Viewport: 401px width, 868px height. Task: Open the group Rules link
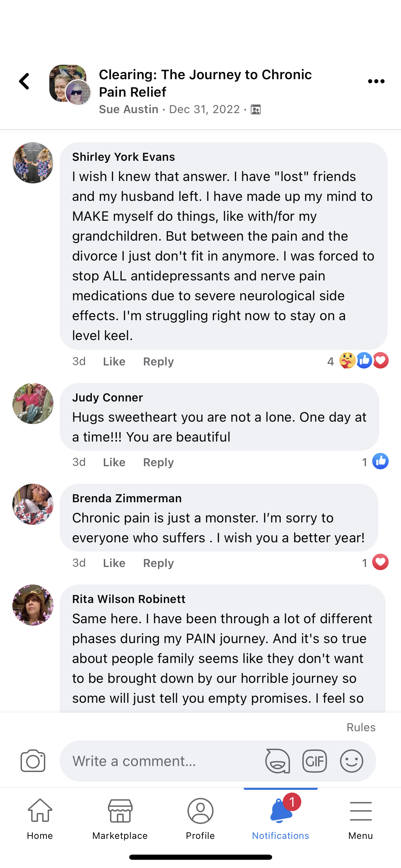pyautogui.click(x=361, y=727)
